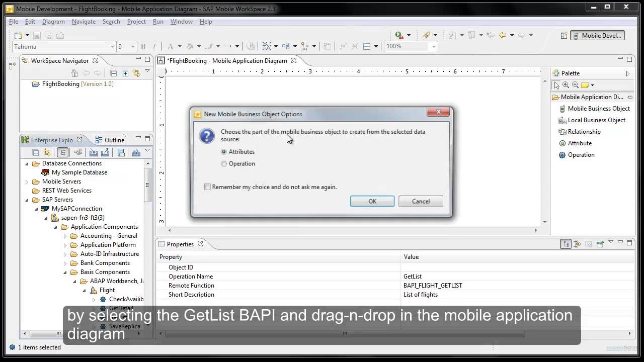Click the yellow Back navigation arrow

pyautogui.click(x=502, y=35)
